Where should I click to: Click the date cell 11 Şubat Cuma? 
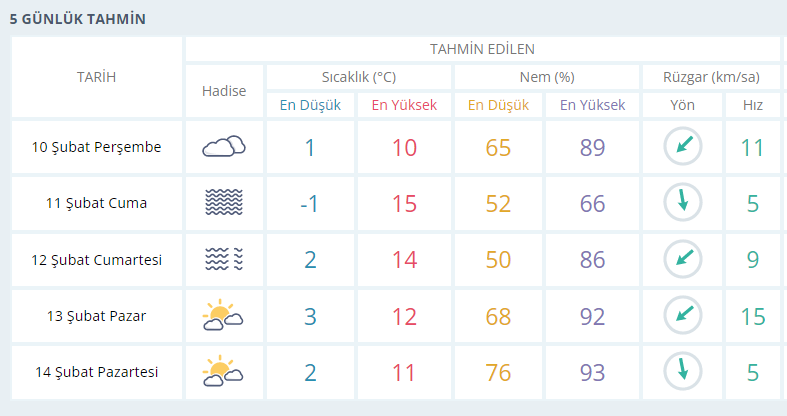[96, 203]
